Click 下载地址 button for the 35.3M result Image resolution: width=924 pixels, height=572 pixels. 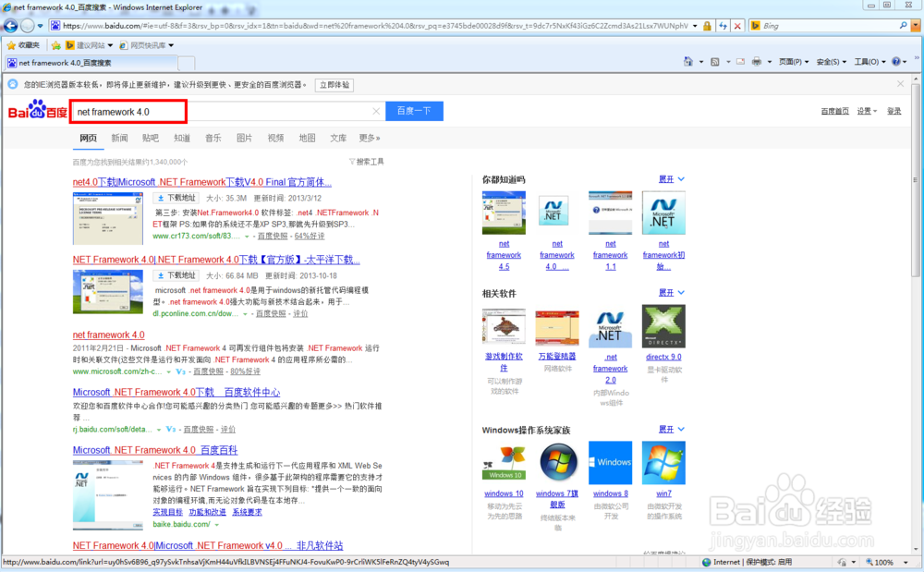(x=176, y=198)
